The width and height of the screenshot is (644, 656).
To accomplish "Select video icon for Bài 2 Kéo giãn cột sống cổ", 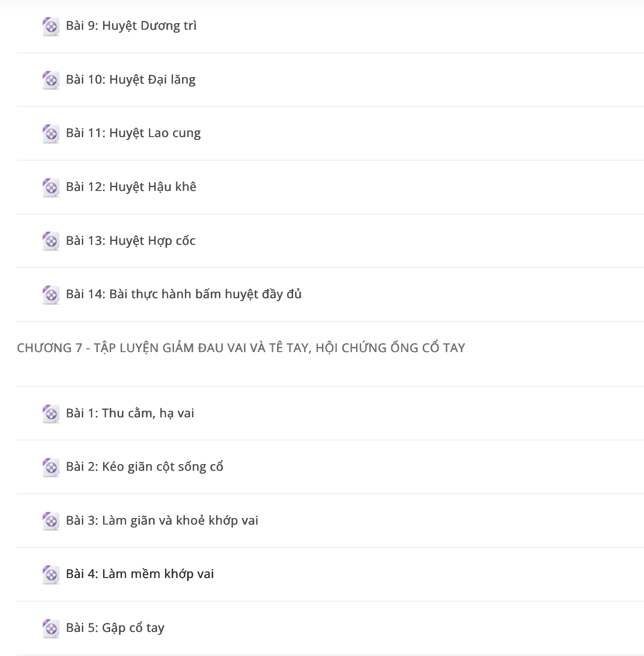I will [51, 467].
